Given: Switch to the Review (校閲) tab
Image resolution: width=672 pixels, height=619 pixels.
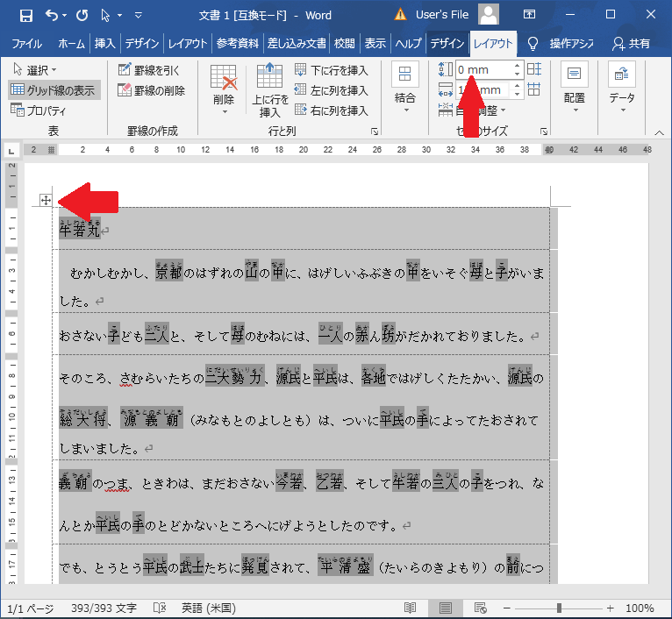Looking at the screenshot, I should pos(345,43).
